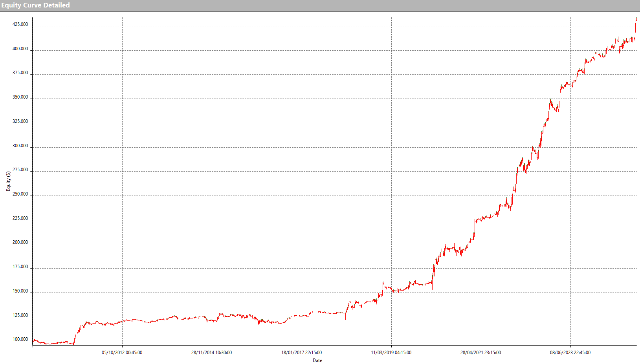Screen dimensions: 640x364
Task: Select the 08/06/2023 22:45:00 date label
Action: (x=570, y=353)
